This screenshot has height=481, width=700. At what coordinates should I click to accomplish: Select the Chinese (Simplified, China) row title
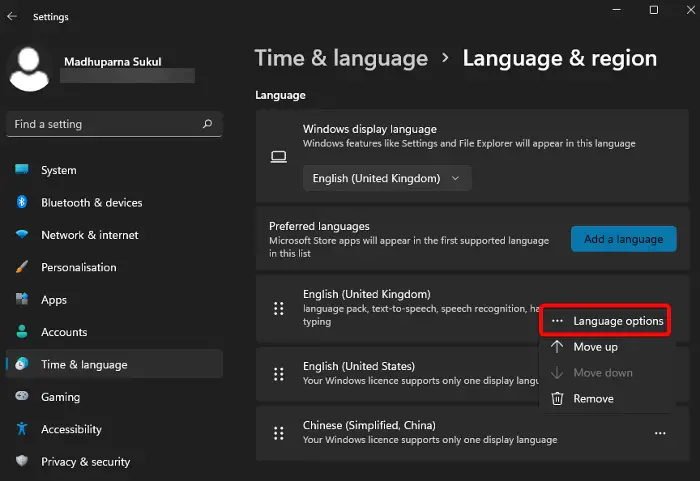(369, 425)
